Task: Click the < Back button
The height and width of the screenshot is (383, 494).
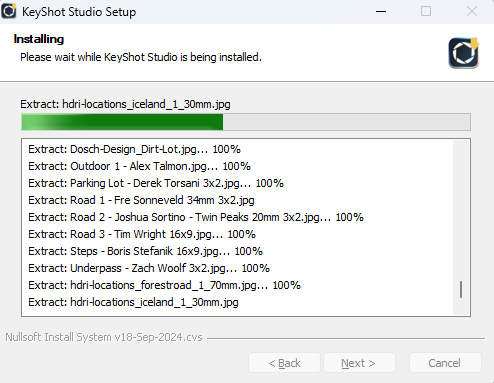Action: [284, 363]
